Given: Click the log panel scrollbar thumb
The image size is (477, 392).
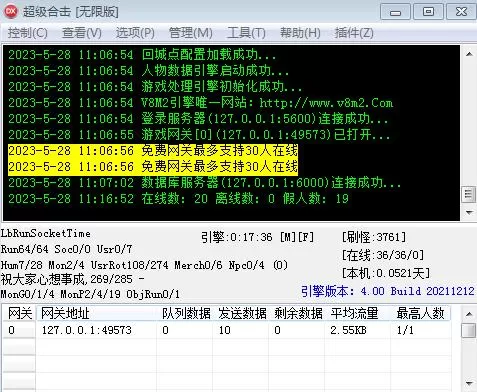Looking at the screenshot, I should 469,194.
